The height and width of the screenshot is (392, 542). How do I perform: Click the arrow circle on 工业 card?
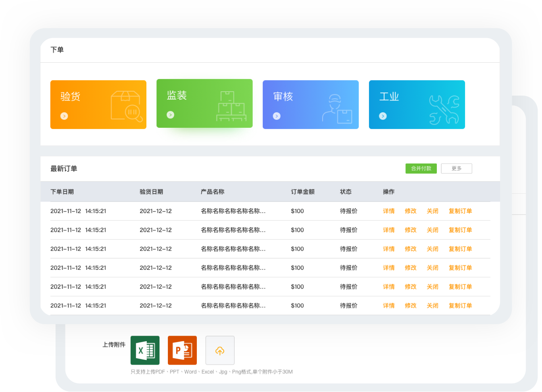(383, 116)
